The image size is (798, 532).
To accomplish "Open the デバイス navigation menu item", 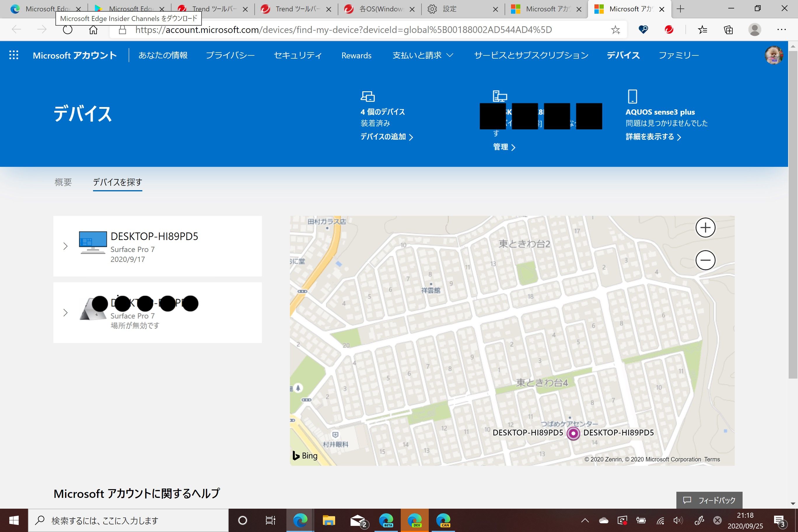I will (x=623, y=55).
